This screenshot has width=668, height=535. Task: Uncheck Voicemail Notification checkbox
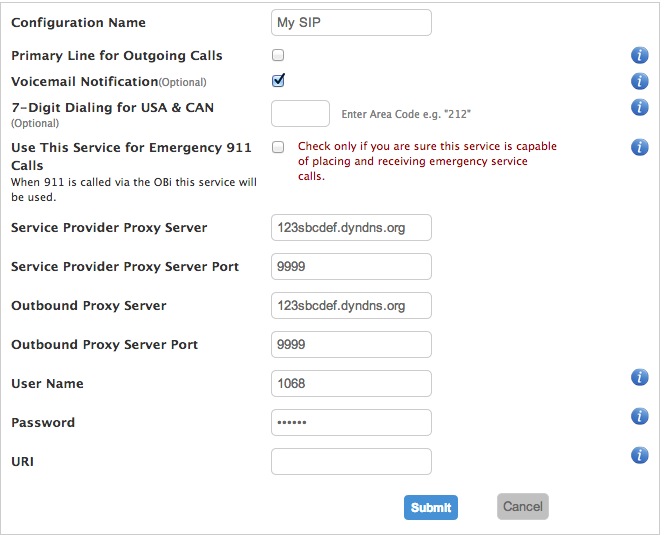click(278, 81)
